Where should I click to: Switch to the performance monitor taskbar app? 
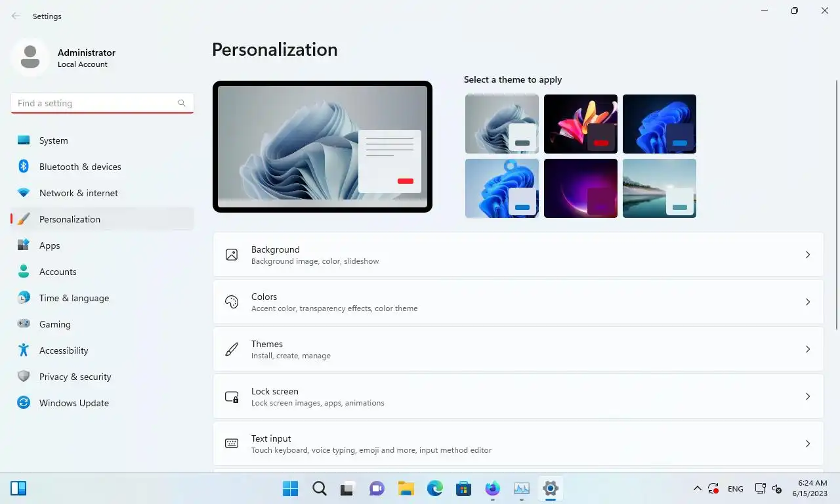(521, 488)
